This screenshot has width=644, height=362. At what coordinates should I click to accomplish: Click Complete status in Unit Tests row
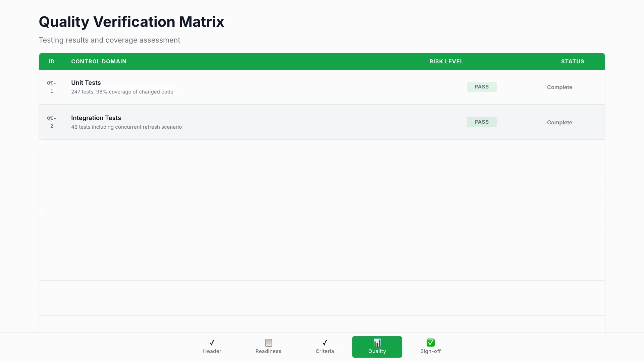[x=559, y=87]
